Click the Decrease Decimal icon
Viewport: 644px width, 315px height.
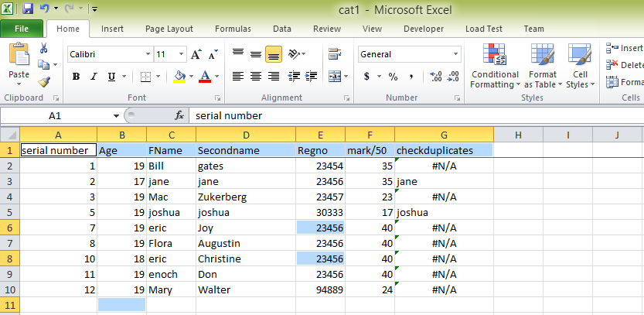452,77
